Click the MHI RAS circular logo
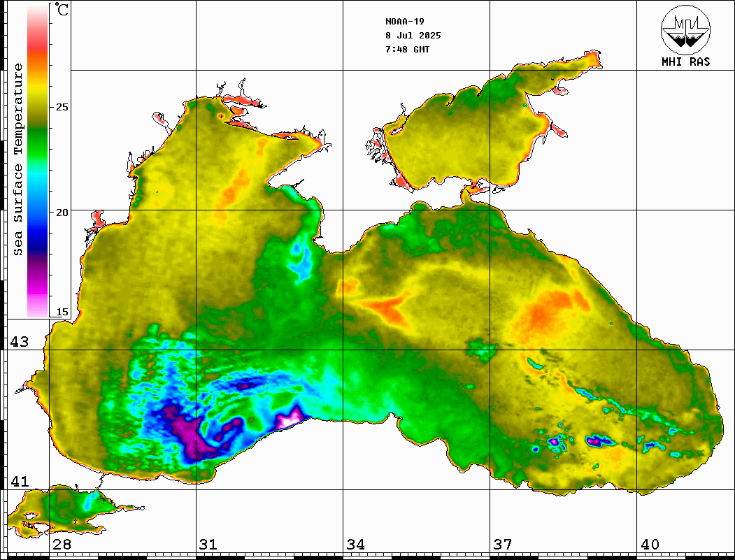The image size is (735, 560). click(686, 29)
